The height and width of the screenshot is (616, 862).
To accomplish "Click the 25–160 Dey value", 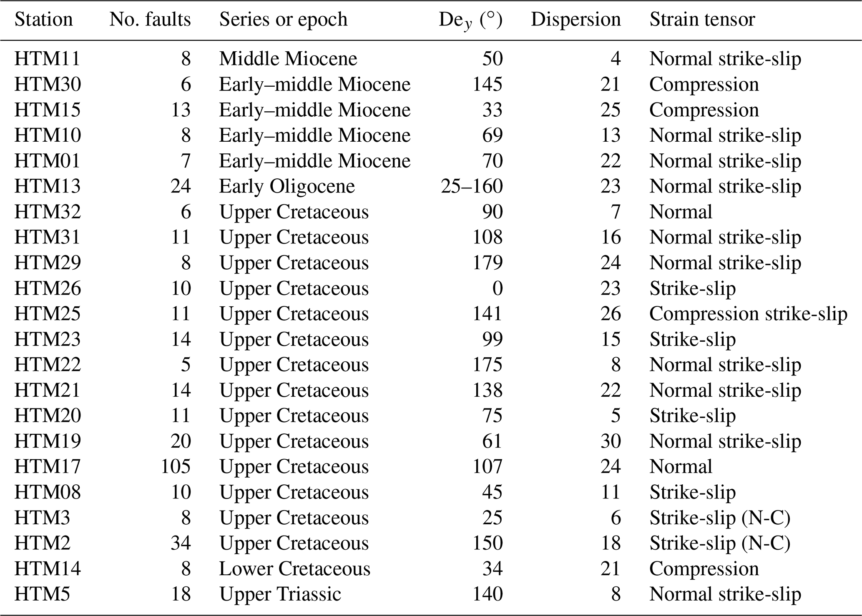I will click(472, 186).
